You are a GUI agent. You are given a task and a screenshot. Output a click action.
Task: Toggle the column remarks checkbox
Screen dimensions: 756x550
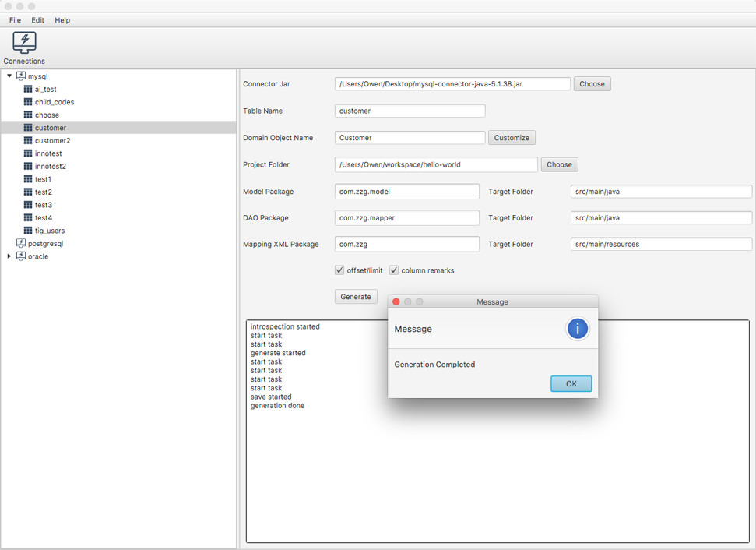pyautogui.click(x=394, y=270)
